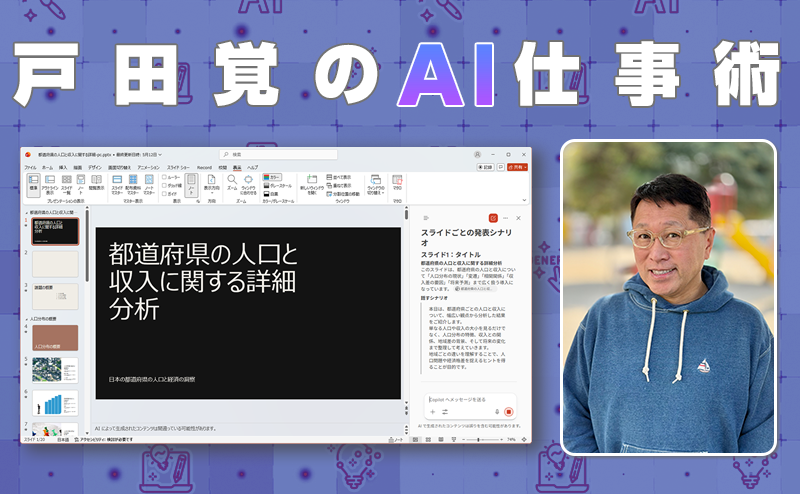800x494 pixels.
Task: Click the Accessibility (アクセシビリティ) status bar item
Action: tap(104, 439)
